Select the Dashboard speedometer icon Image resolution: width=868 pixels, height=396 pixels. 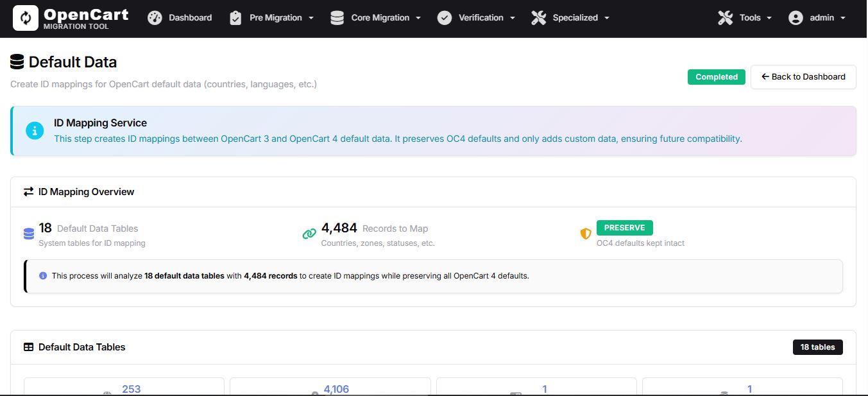coord(155,17)
